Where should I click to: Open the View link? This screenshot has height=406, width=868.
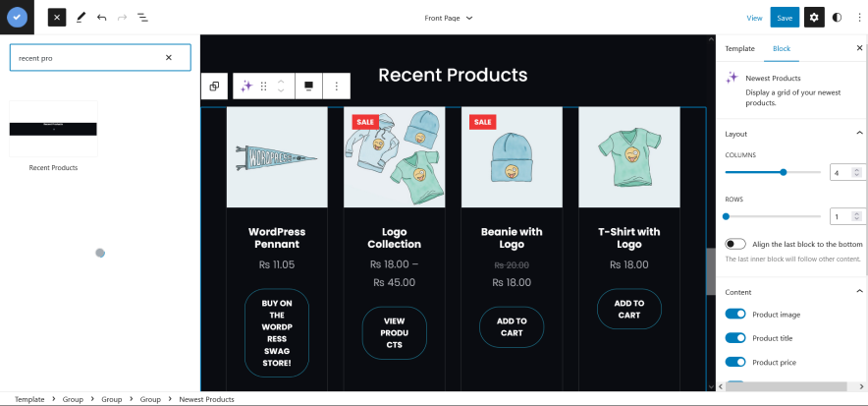click(x=754, y=18)
